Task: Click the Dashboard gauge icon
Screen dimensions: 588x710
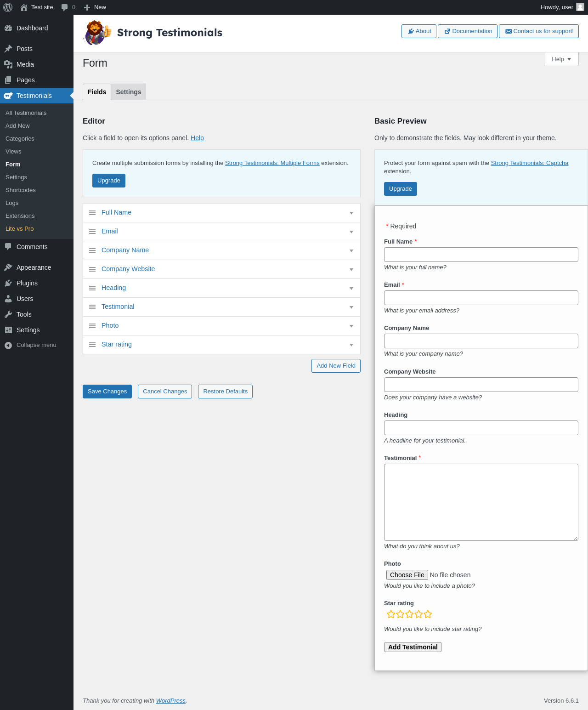Action: [x=8, y=28]
